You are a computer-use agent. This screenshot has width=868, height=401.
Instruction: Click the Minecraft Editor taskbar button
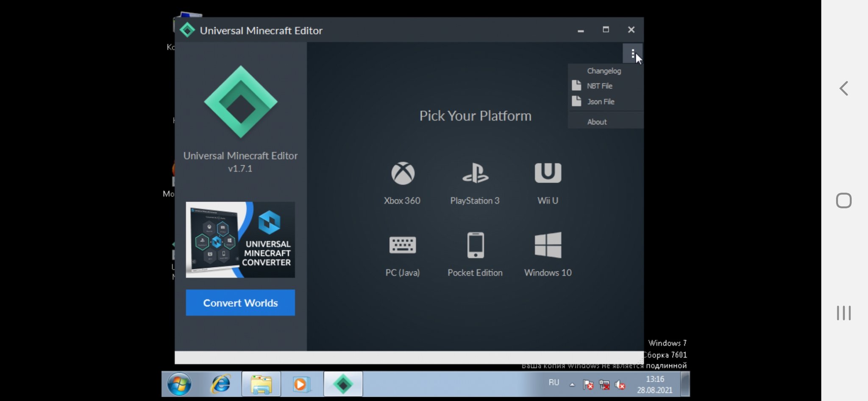pyautogui.click(x=343, y=384)
